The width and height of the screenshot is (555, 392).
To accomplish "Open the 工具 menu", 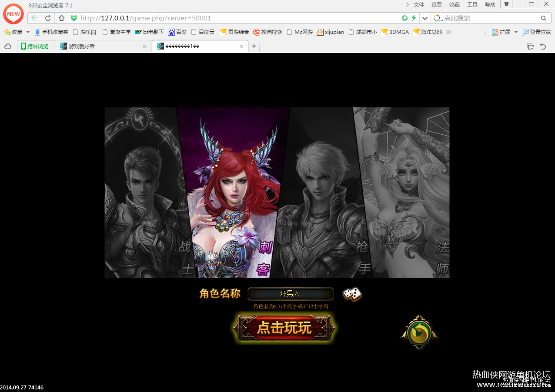I will (x=472, y=5).
